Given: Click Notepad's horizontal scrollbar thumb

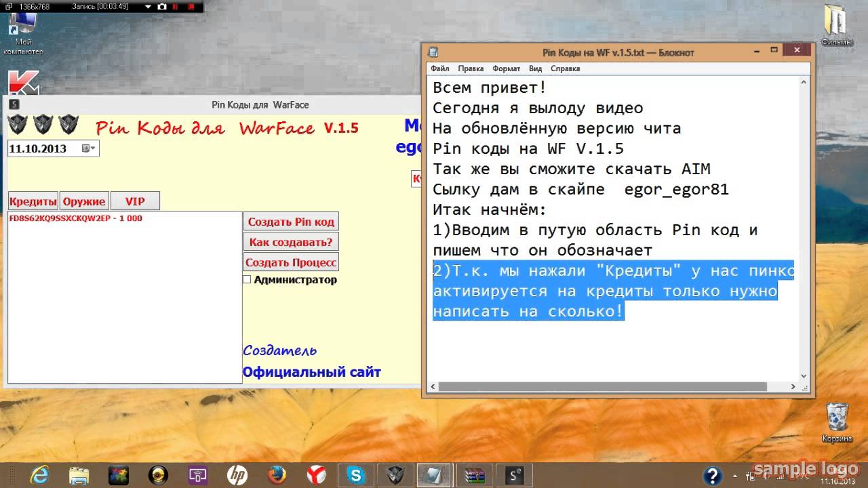Looking at the screenshot, I should [602, 387].
